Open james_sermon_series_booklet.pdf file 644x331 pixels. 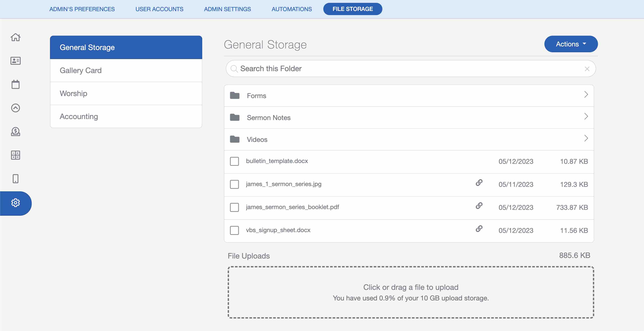(x=292, y=207)
